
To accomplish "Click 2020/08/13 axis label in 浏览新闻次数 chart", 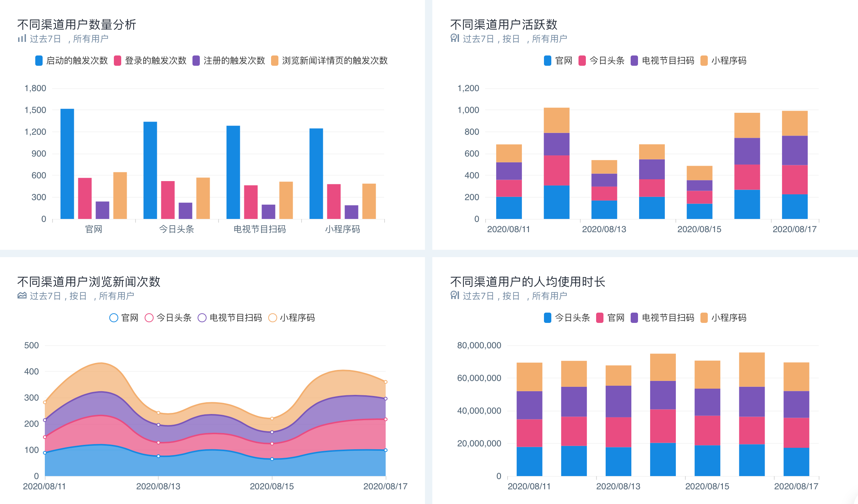I will pos(158,486).
